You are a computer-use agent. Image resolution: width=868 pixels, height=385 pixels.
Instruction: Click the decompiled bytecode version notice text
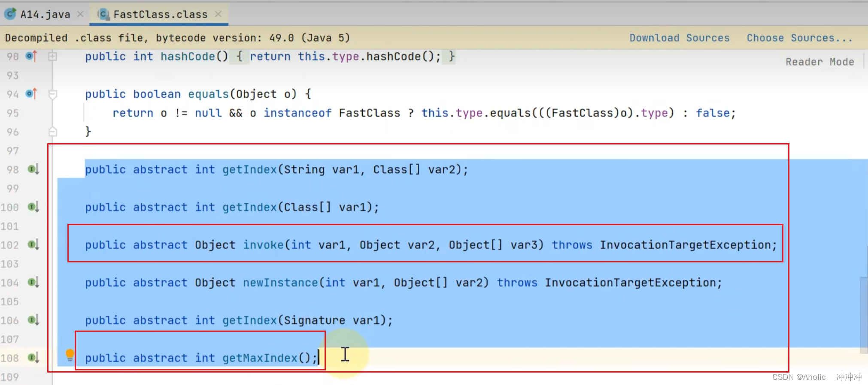click(x=177, y=38)
